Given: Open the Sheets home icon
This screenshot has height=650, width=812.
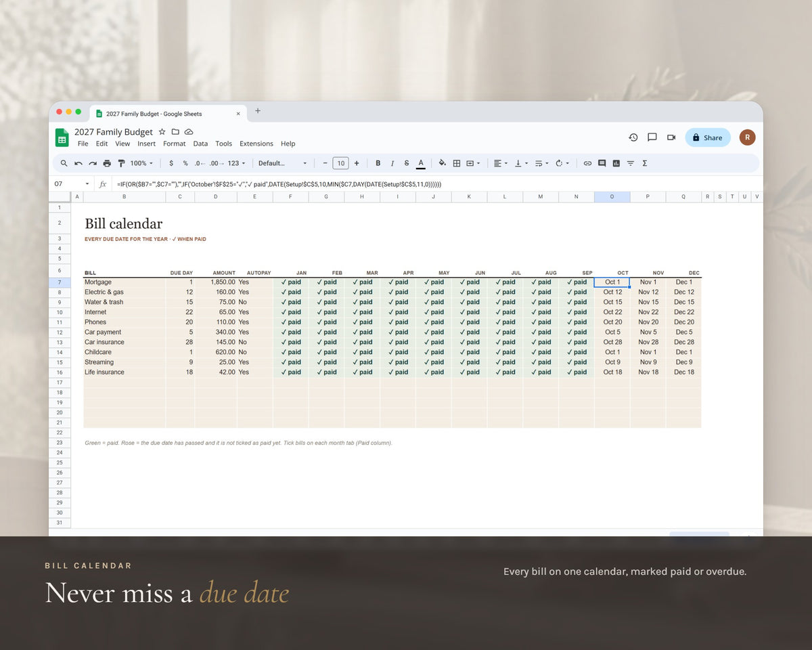Looking at the screenshot, I should [x=62, y=137].
